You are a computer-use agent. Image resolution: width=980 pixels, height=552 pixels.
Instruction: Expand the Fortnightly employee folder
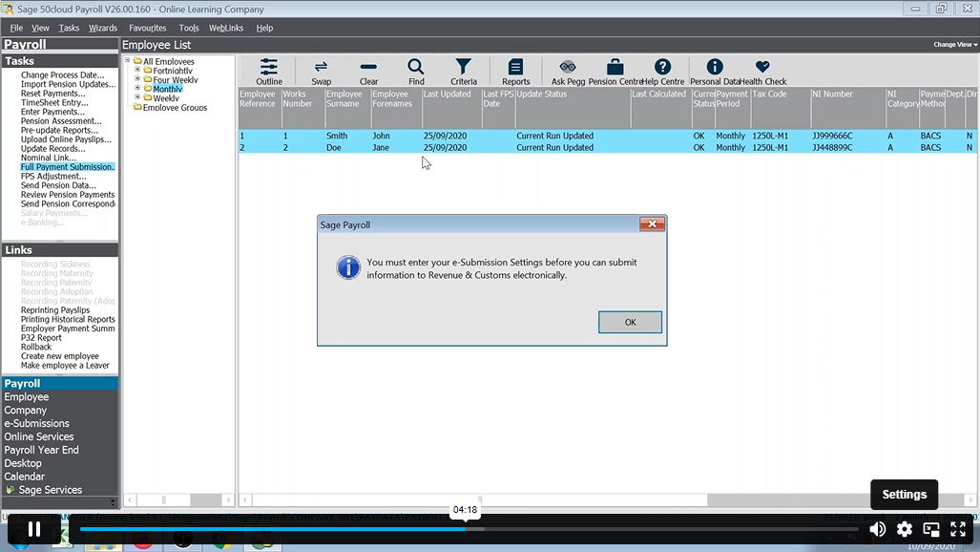point(137,71)
